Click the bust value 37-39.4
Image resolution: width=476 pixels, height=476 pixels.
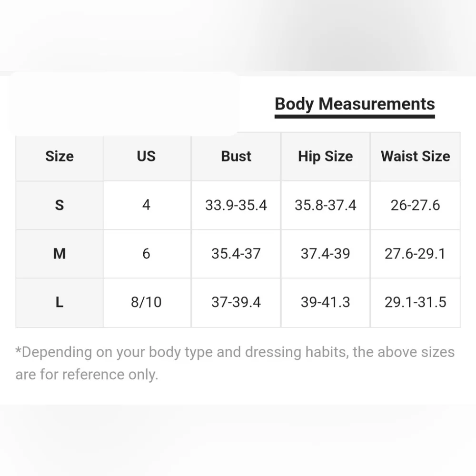pos(236,302)
